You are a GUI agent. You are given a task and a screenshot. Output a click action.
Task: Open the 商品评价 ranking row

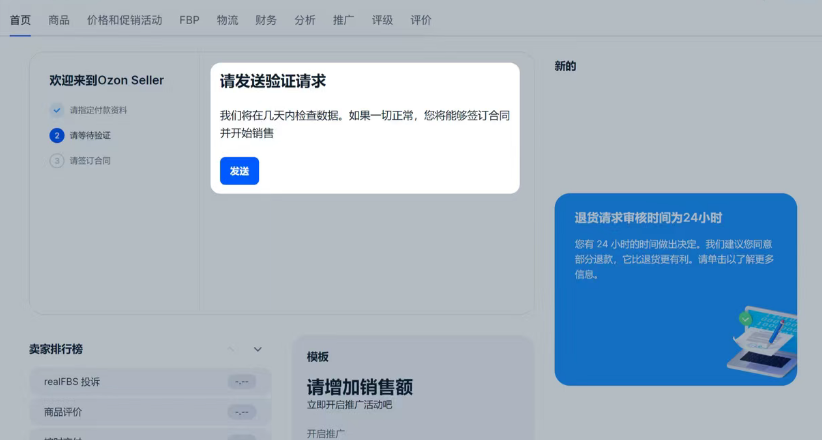(150, 412)
